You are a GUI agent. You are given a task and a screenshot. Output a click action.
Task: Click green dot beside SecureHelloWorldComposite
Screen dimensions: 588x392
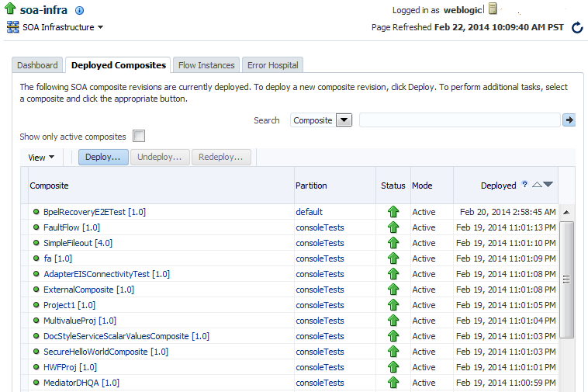36,351
